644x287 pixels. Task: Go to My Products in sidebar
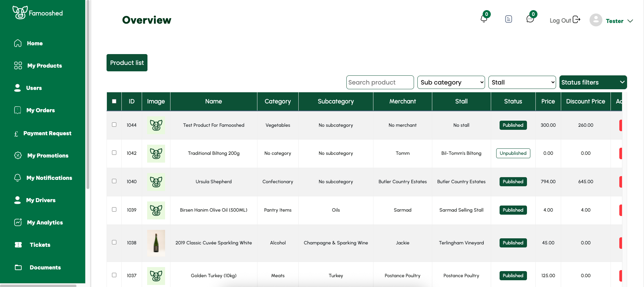click(x=44, y=66)
